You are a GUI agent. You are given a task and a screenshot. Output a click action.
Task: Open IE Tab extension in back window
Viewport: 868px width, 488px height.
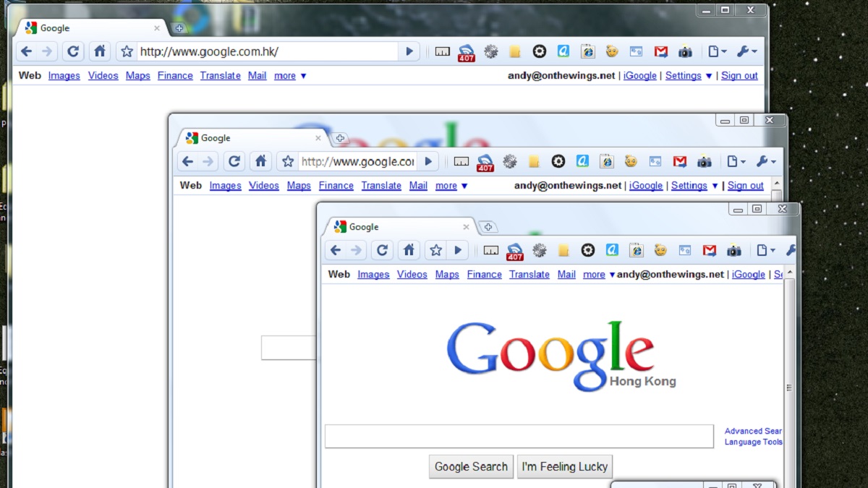(x=587, y=51)
